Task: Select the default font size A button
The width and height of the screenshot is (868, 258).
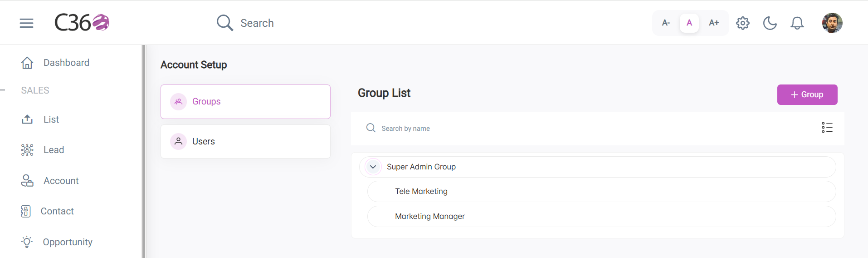Action: click(x=689, y=23)
